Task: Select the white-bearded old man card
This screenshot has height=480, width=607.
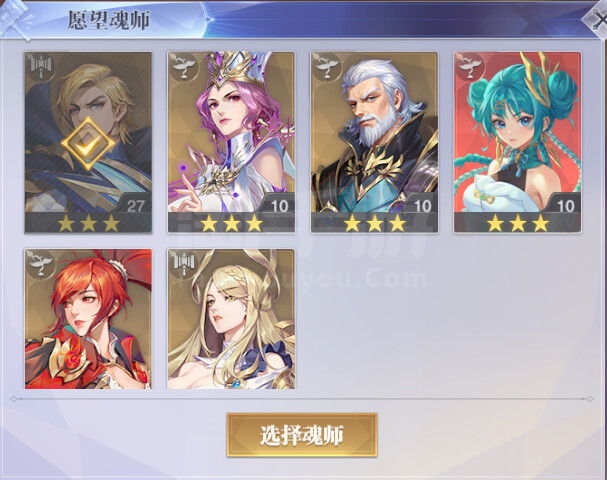Action: (x=374, y=142)
